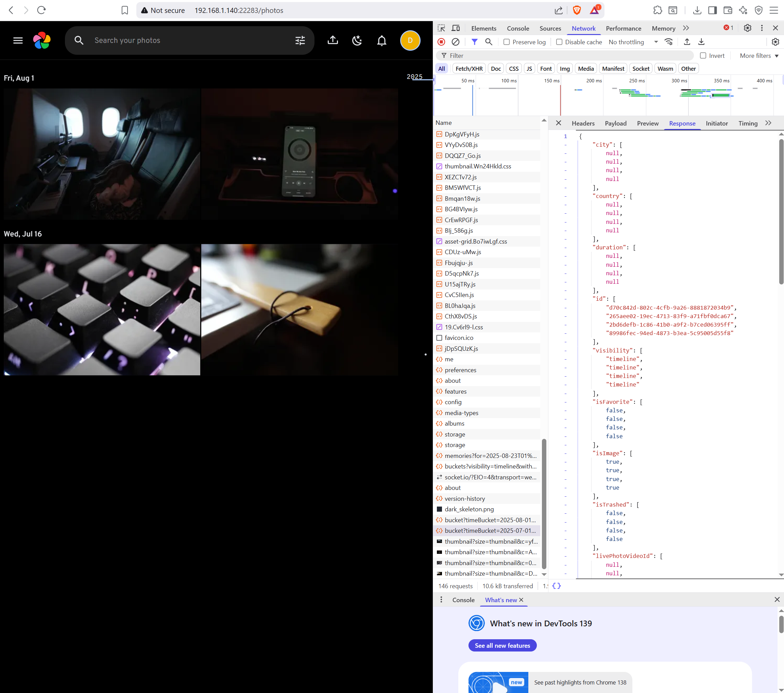Open the notifications bell
The image size is (784, 693).
381,40
